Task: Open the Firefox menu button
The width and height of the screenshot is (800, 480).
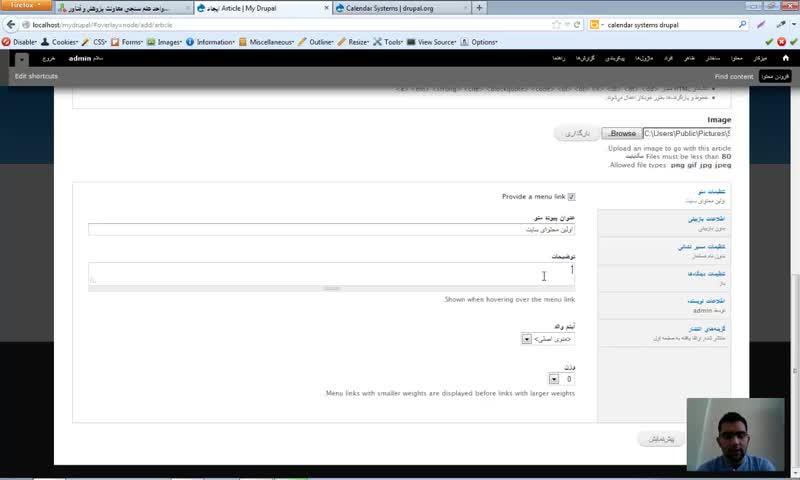Action: 26,5
